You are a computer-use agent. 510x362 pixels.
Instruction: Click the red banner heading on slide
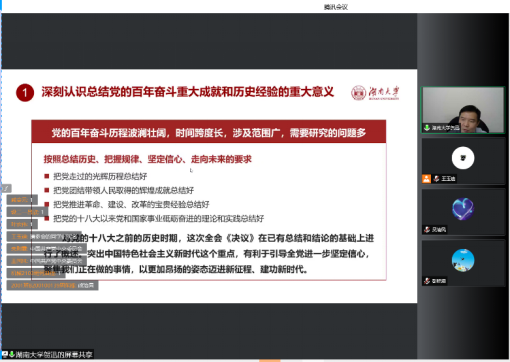click(209, 132)
